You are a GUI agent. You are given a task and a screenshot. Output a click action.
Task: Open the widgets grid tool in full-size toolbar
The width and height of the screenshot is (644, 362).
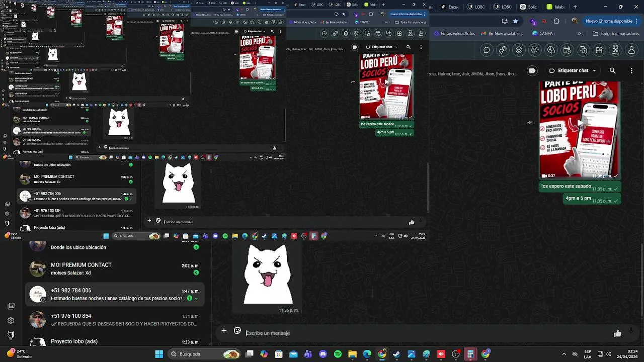pos(599,50)
